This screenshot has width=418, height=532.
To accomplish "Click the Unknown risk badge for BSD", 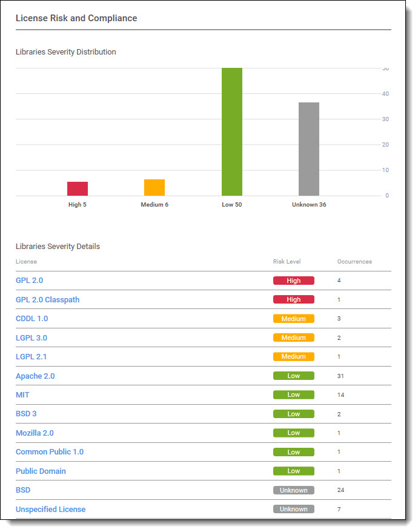I will tap(293, 490).
